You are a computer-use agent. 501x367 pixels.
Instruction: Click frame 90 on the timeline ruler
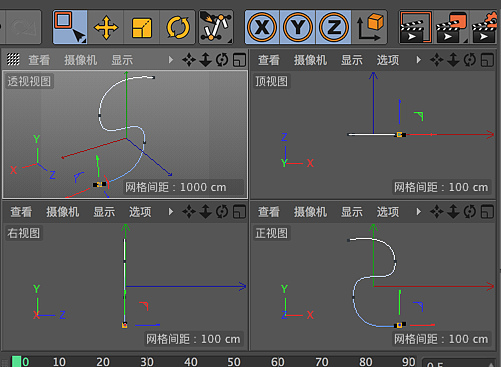click(x=409, y=362)
